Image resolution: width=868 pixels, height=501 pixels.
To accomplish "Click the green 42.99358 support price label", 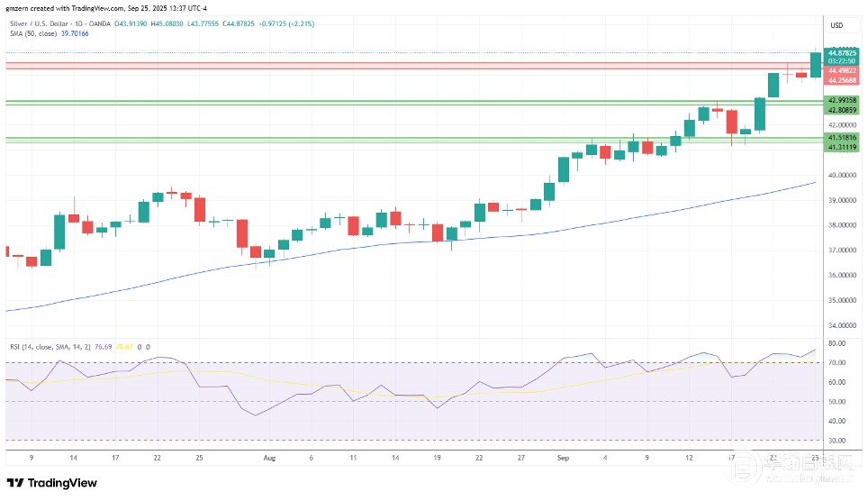I will click(x=841, y=100).
